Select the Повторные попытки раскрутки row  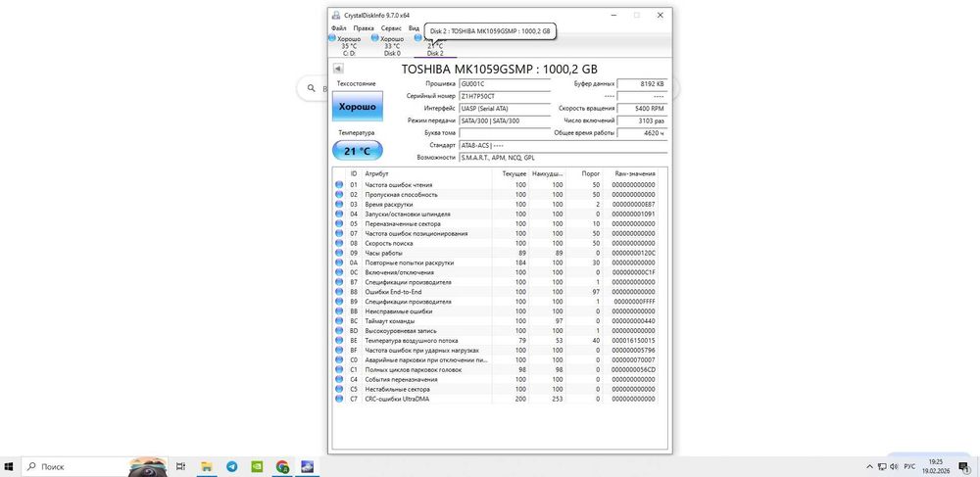pos(496,262)
